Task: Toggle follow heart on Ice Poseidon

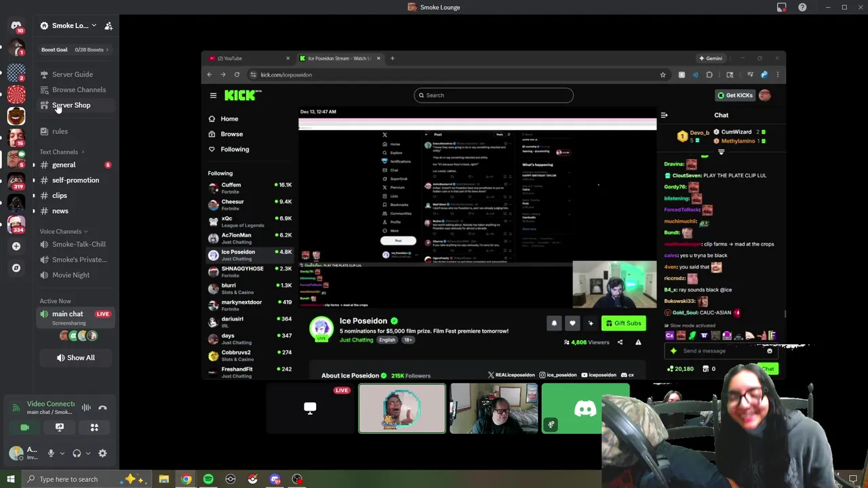Action: click(572, 323)
